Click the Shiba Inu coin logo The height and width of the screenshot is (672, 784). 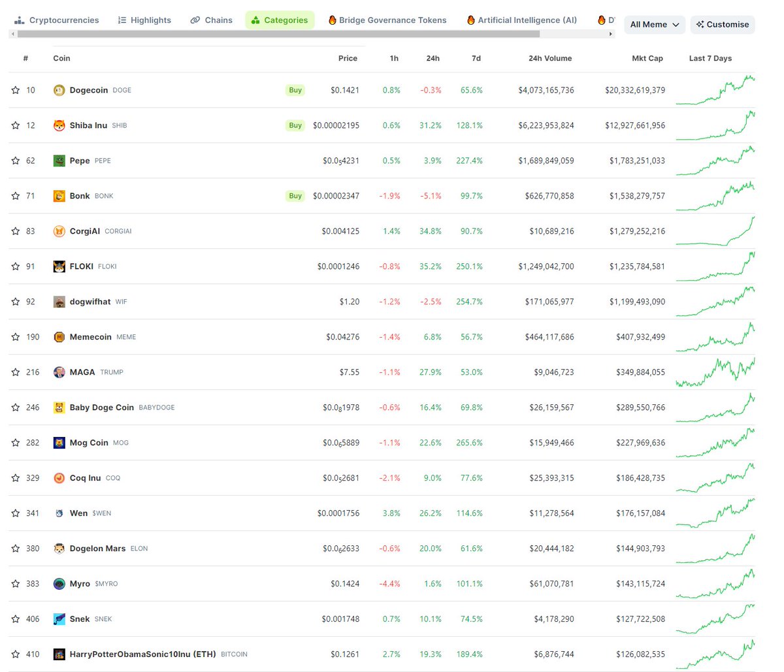pyautogui.click(x=60, y=125)
